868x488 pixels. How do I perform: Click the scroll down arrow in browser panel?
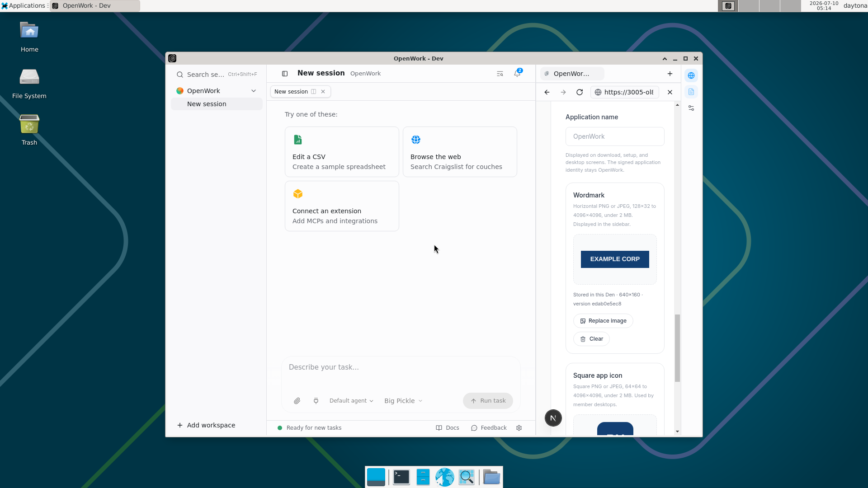coord(677,432)
